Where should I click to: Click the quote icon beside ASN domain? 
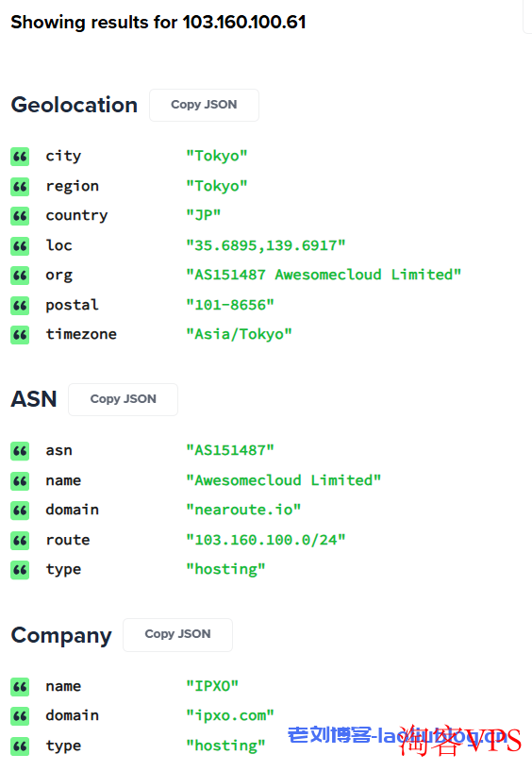pos(20,511)
